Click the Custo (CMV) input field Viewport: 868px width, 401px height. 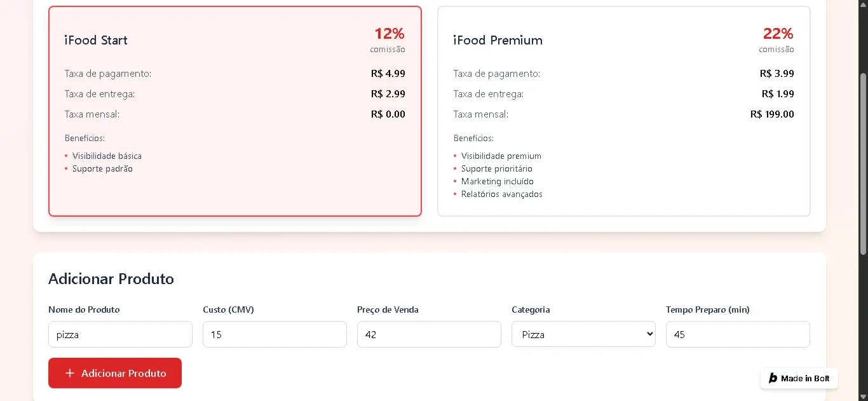pyautogui.click(x=275, y=334)
